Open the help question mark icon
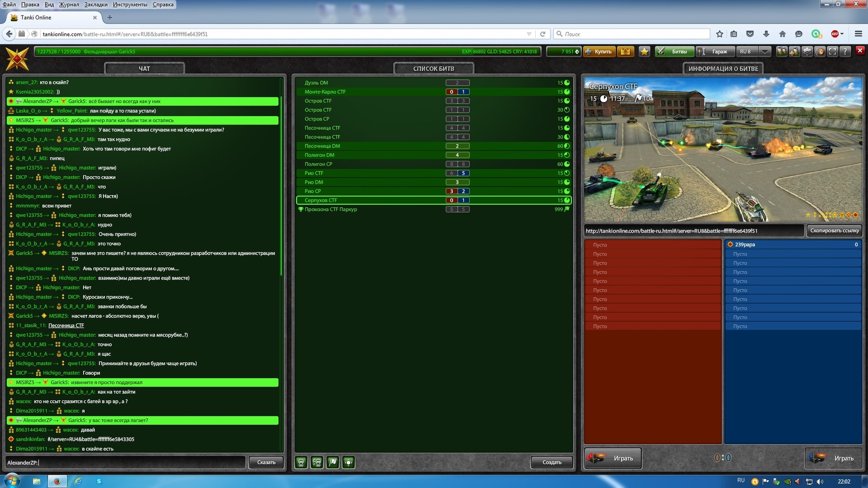This screenshot has height=488, width=868. pos(845,52)
